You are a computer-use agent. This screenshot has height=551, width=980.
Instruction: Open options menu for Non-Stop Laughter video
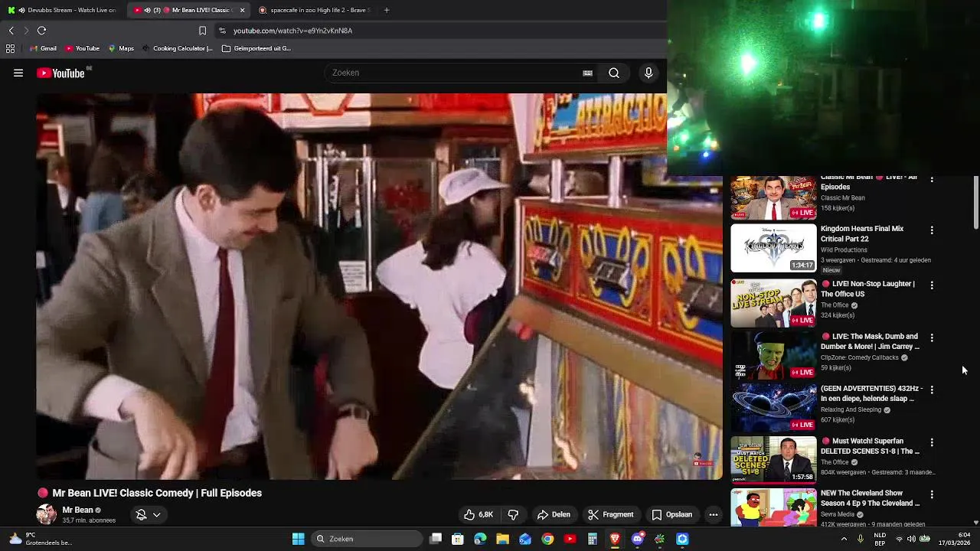(932, 285)
